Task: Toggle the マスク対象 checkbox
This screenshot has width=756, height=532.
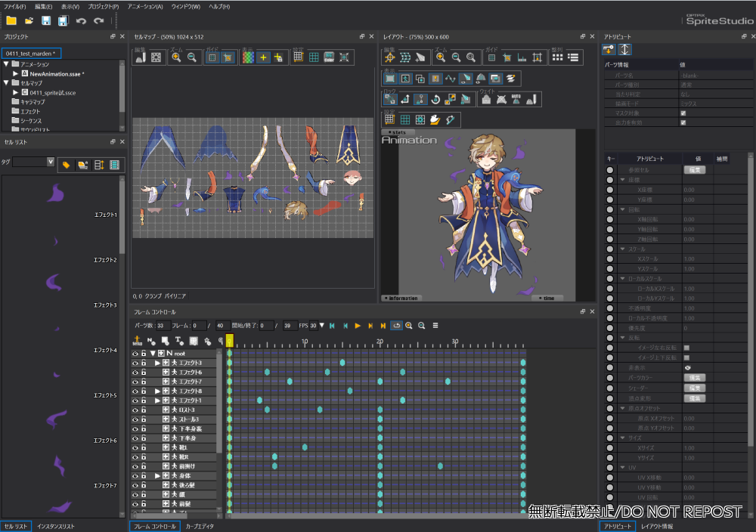Action: pos(683,113)
